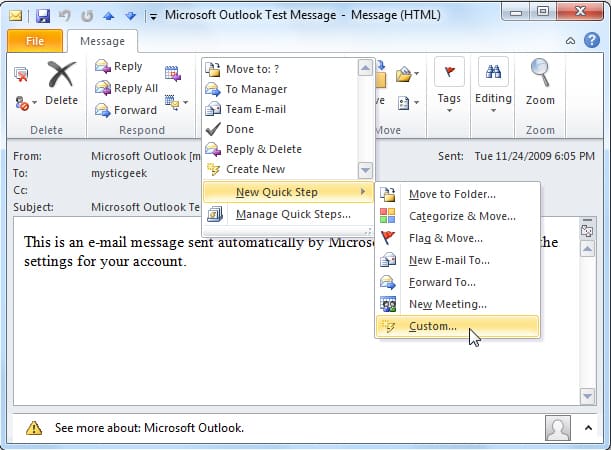Choose Move to Folder... quick step
The image size is (611, 450).
coord(457,194)
